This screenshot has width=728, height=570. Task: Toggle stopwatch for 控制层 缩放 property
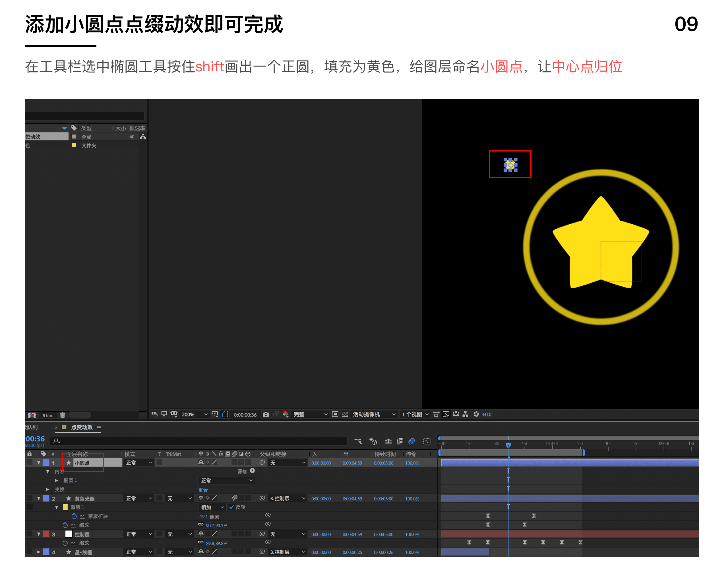pyautogui.click(x=65, y=543)
